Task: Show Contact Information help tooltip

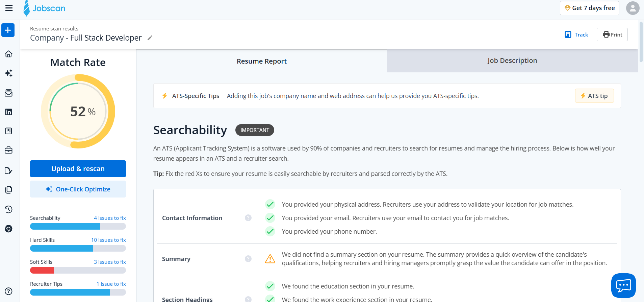Action: [248, 218]
